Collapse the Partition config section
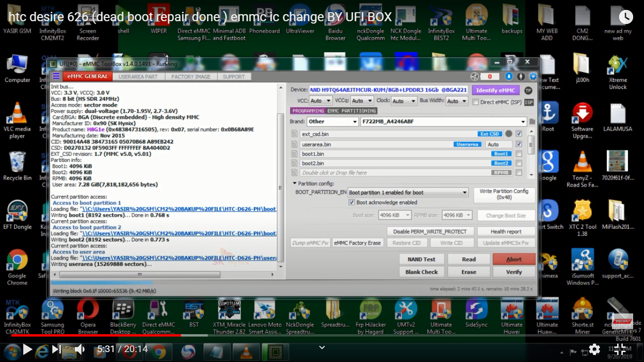 [x=295, y=183]
